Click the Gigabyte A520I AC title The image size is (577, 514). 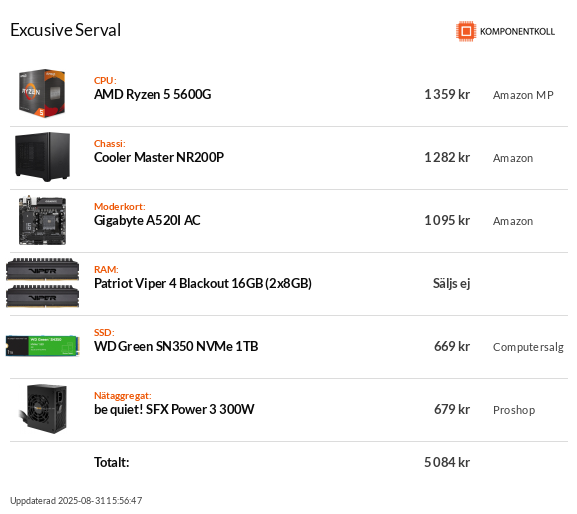[x=147, y=220]
